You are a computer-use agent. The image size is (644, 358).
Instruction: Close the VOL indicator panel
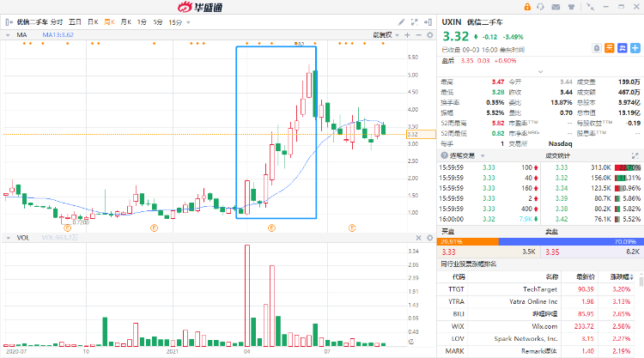click(418, 238)
